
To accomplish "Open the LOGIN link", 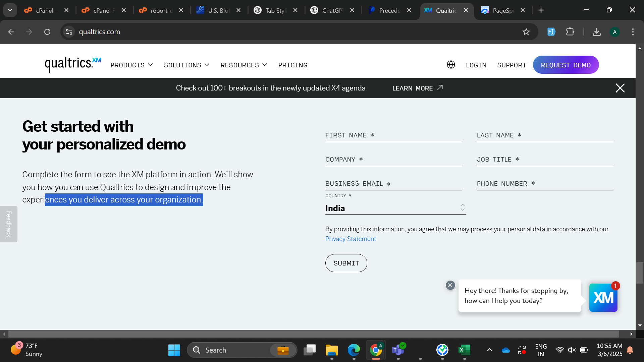I will tap(476, 65).
